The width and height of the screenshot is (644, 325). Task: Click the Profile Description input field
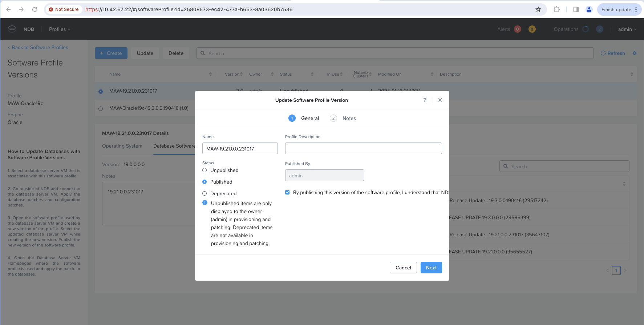(x=363, y=148)
